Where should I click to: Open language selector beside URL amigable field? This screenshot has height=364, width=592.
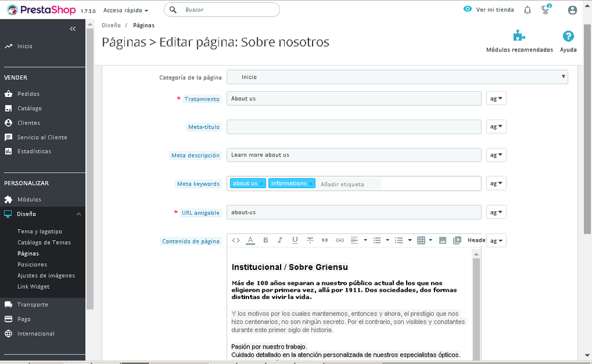[x=496, y=212]
